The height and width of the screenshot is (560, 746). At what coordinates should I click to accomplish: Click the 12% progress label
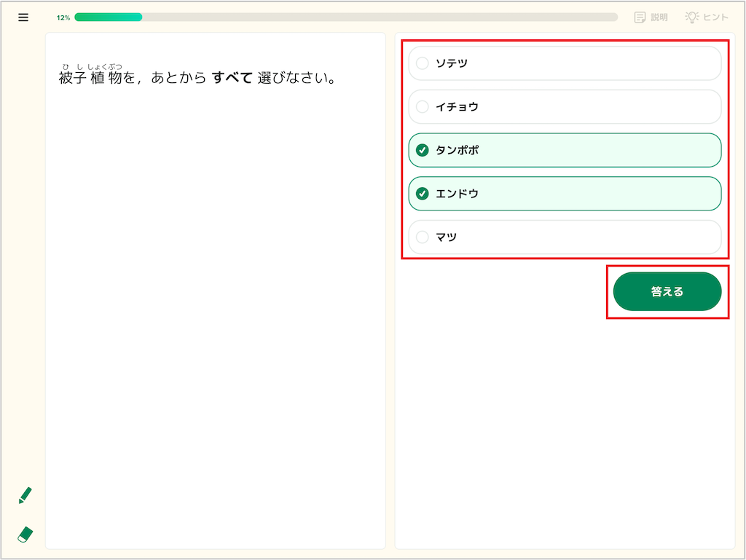click(63, 17)
